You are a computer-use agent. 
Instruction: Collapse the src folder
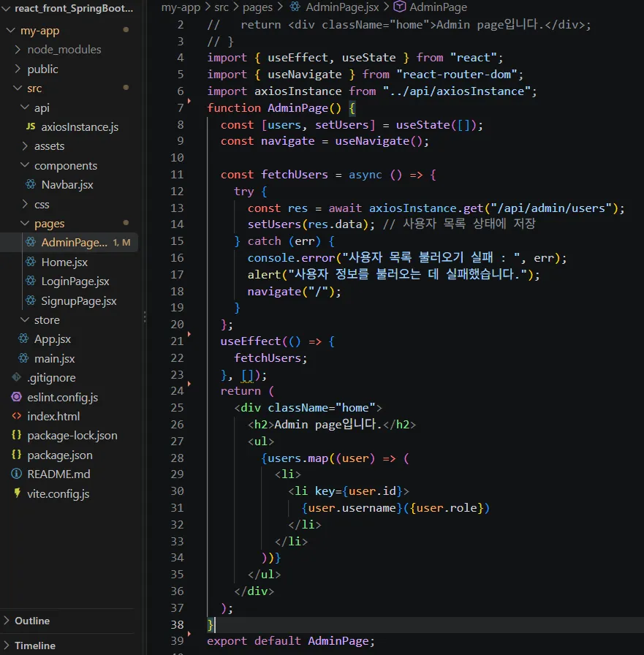click(18, 88)
